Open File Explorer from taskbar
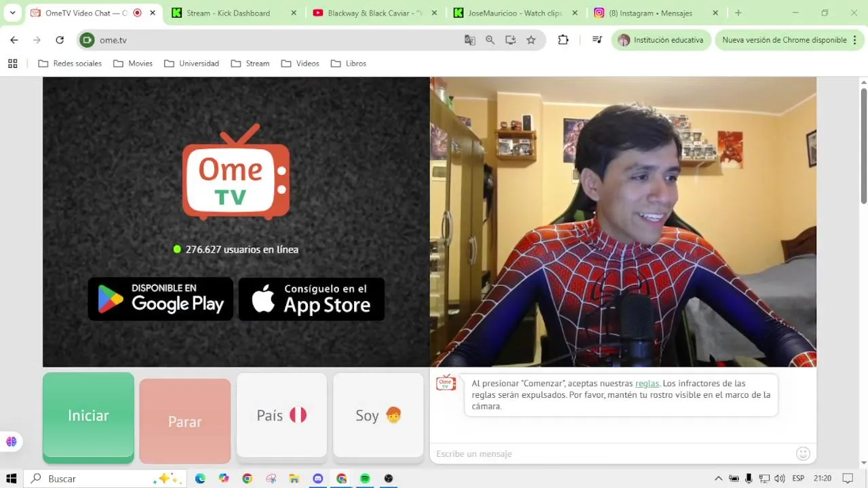This screenshot has height=488, width=868. tap(294, 479)
